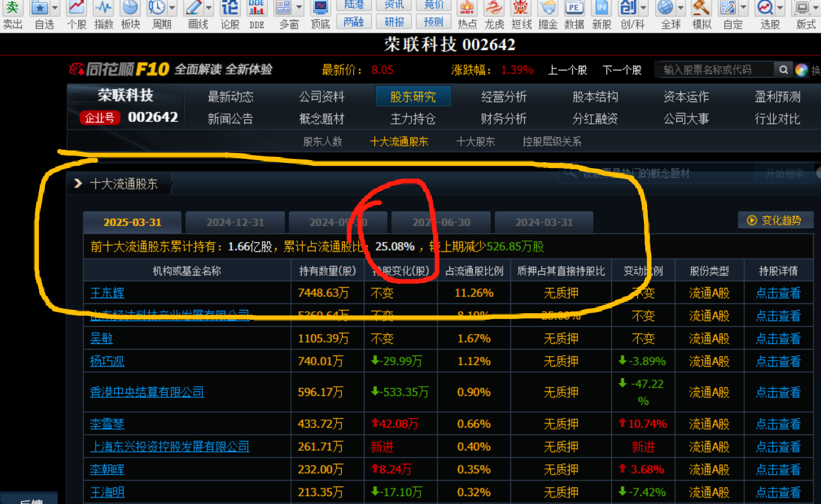Viewport: 821px width, 504px height.
Task: Expand the 选股 dropdown arrow
Action: 779,8
